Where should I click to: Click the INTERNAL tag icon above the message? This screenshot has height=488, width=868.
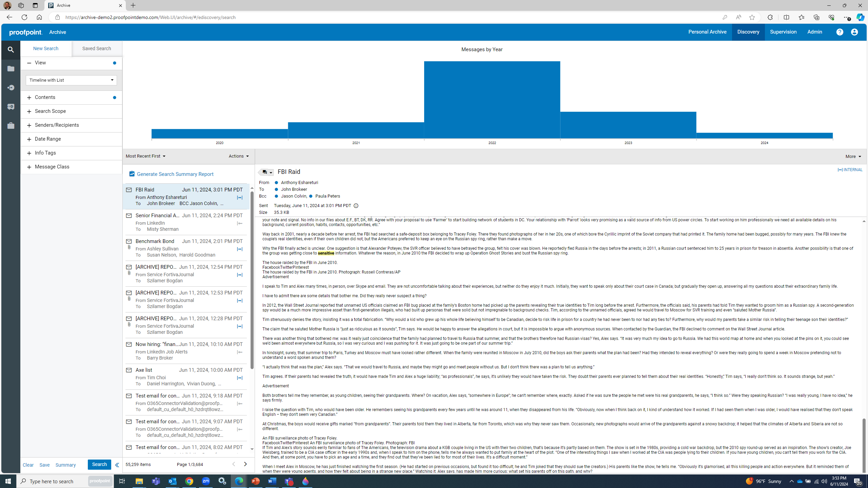tap(840, 169)
